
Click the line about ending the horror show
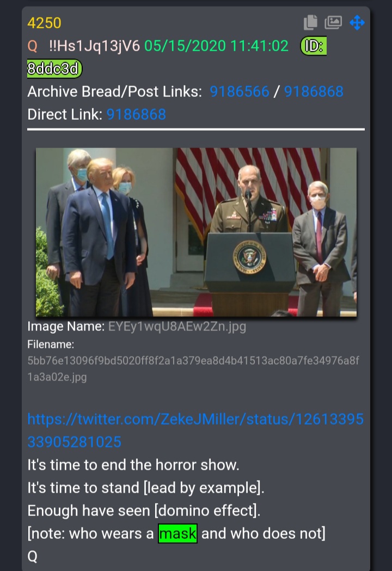133,465
